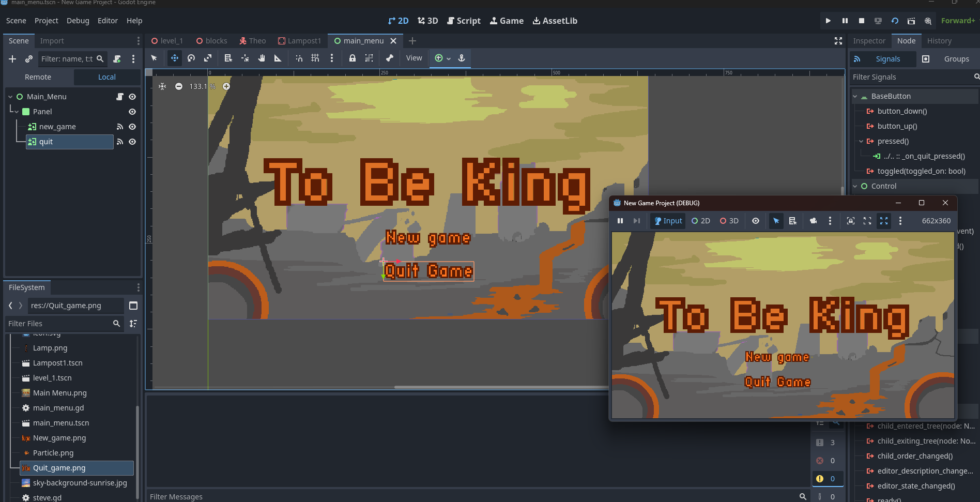Hide the Panel node via eye icon

[x=132, y=112]
